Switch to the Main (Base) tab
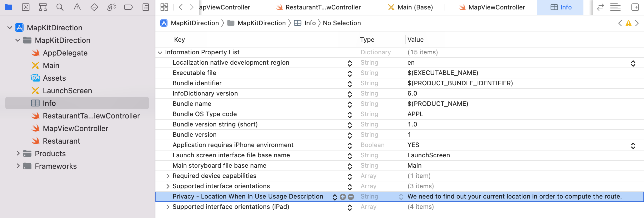644x218 pixels. click(411, 7)
